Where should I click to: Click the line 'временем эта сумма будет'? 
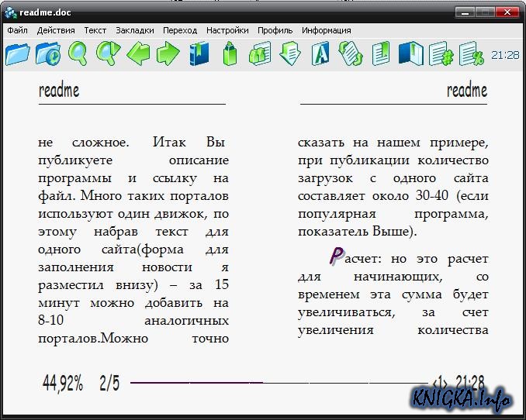click(x=393, y=294)
